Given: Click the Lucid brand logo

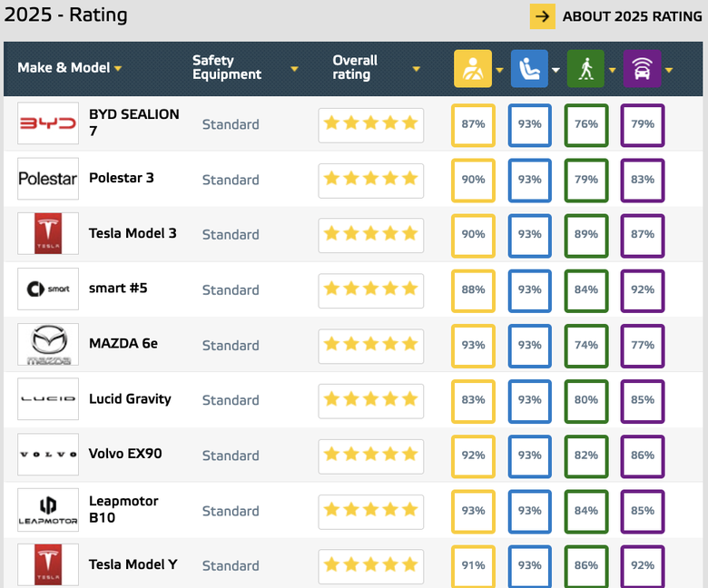Looking at the screenshot, I should tap(48, 399).
